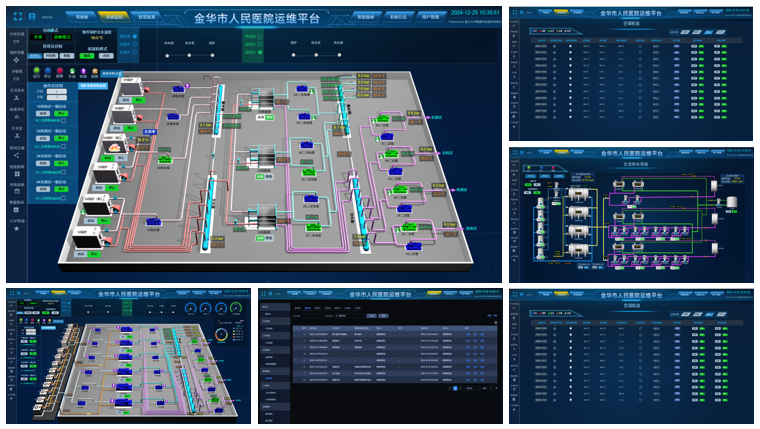
Task: Tick checkbox under 4#热源房一键启动
Action: click(63, 198)
